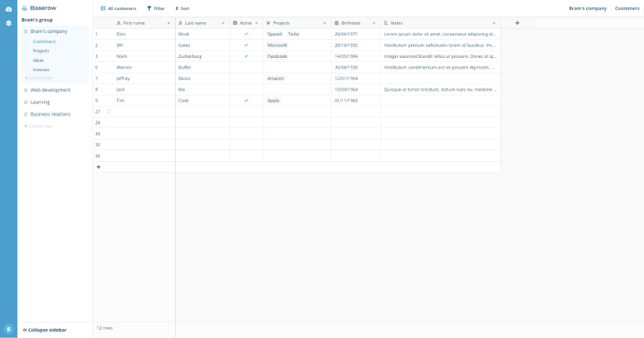Toggle Active checkbox for Elon Musk
The height and width of the screenshot is (338, 644).
(x=246, y=34)
